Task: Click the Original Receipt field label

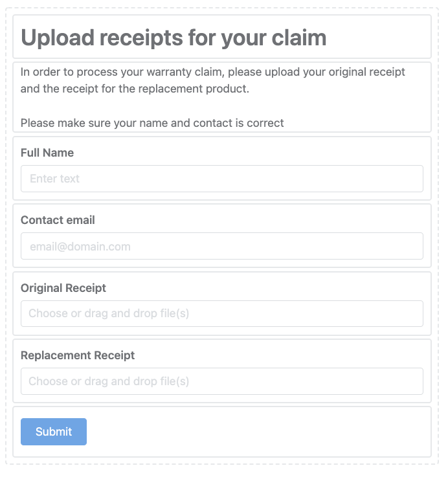Action: (x=63, y=288)
